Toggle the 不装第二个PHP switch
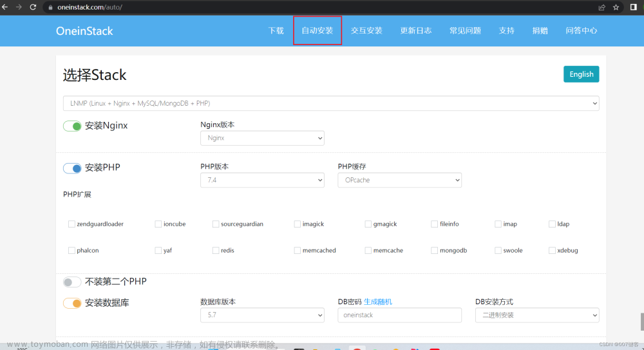This screenshot has height=350, width=644. click(72, 282)
